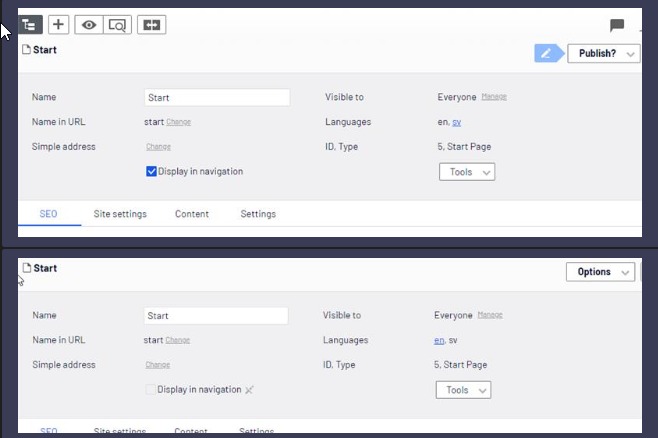Toggle the eye preview icon in toolbar
658x438 pixels.
(89, 24)
